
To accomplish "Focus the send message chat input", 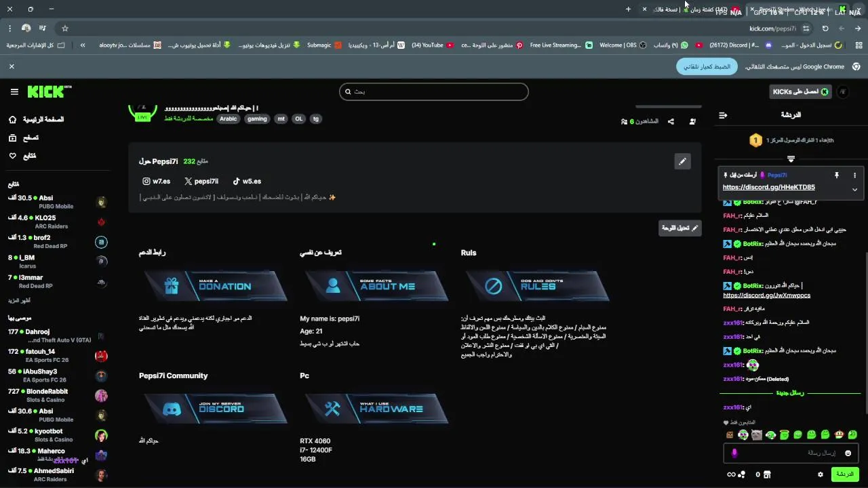I will coord(790,453).
